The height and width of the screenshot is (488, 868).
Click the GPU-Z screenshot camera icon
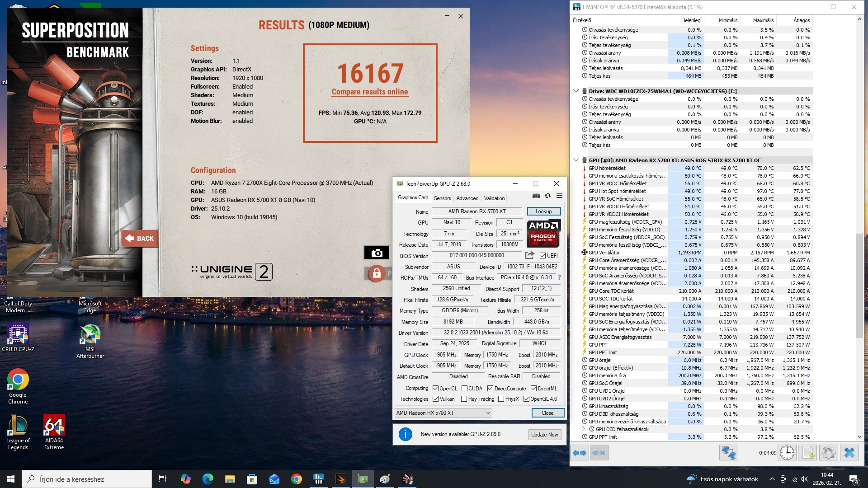(536, 196)
